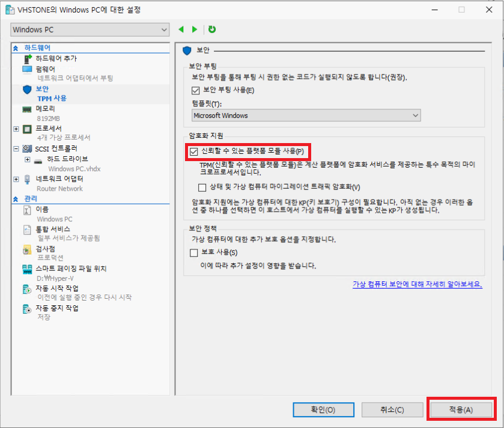Viewport: 504px width, 428px height.
Task: Open the 템플릿 Microsoft Windows dropdown
Action: point(306,115)
